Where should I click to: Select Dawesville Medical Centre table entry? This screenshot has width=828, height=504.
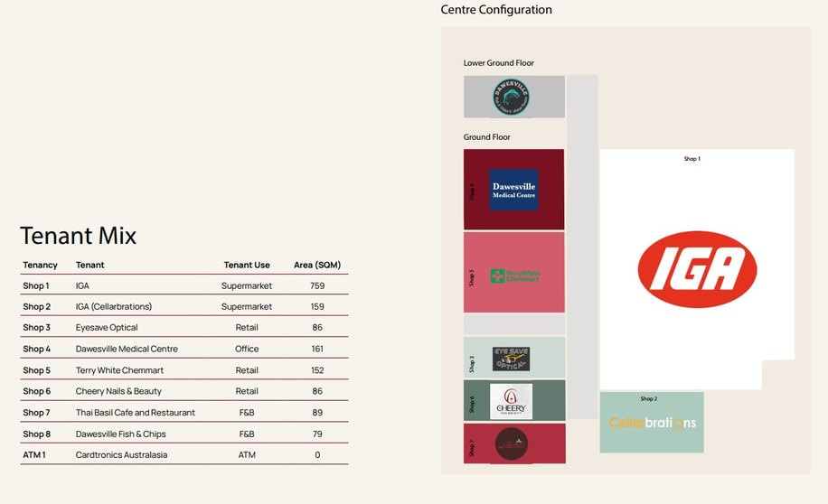(x=127, y=349)
